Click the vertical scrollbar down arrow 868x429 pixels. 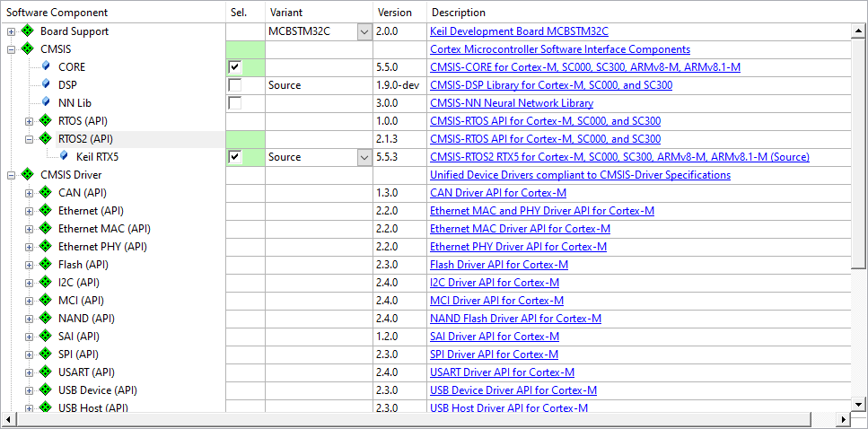click(x=859, y=404)
